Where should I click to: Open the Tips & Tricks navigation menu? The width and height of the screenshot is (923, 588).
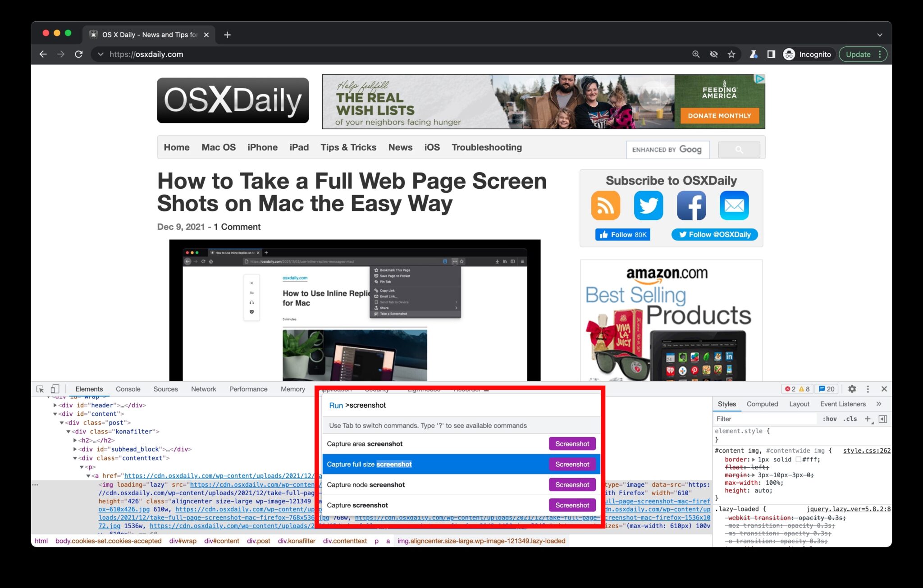pos(348,147)
